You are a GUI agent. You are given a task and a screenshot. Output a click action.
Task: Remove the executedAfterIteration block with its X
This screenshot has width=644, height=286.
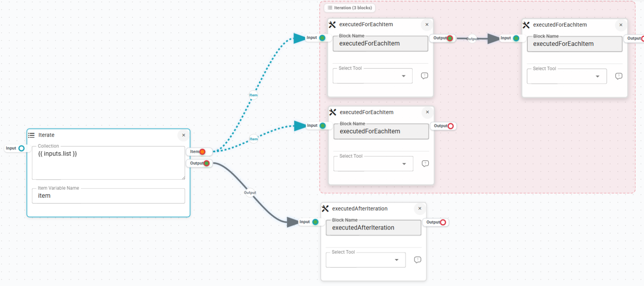coord(420,209)
